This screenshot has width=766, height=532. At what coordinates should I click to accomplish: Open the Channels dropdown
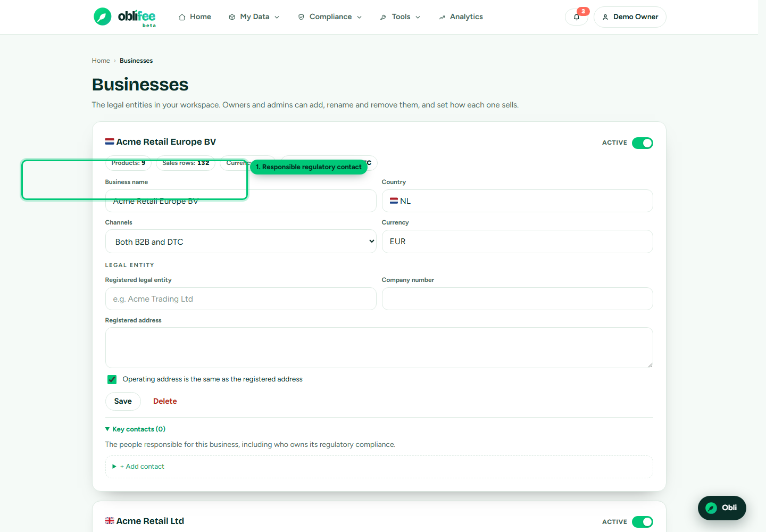pyautogui.click(x=240, y=242)
